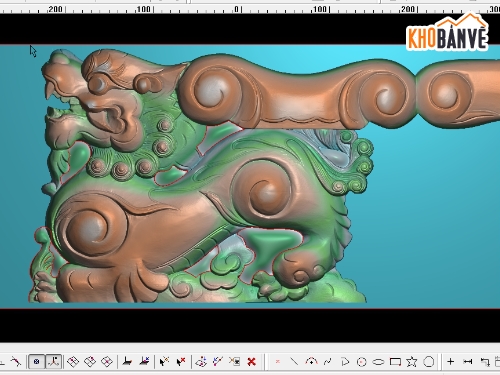This screenshot has height=375, width=500.
Task: Select the circle with center point tool
Action: (x=362, y=362)
